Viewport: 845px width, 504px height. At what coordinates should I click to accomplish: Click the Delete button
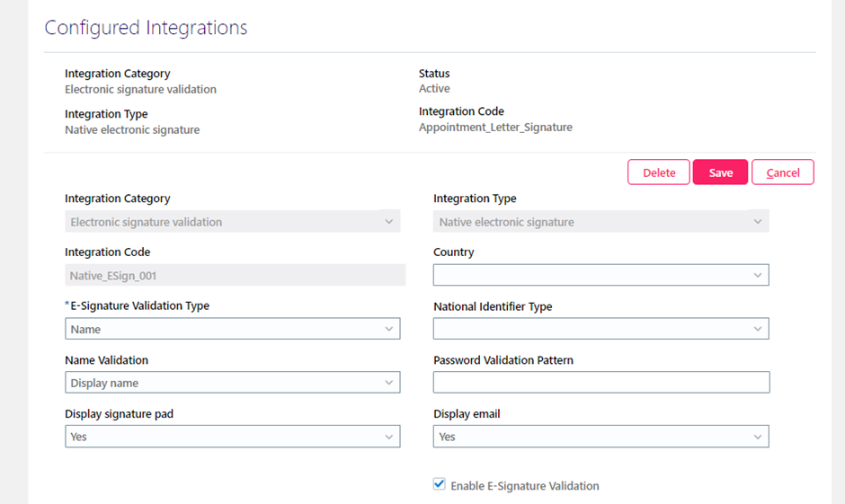coord(659,172)
